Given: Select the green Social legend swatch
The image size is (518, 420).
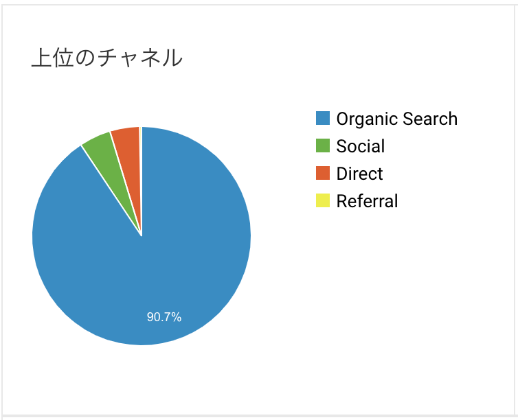Looking at the screenshot, I should tap(323, 145).
